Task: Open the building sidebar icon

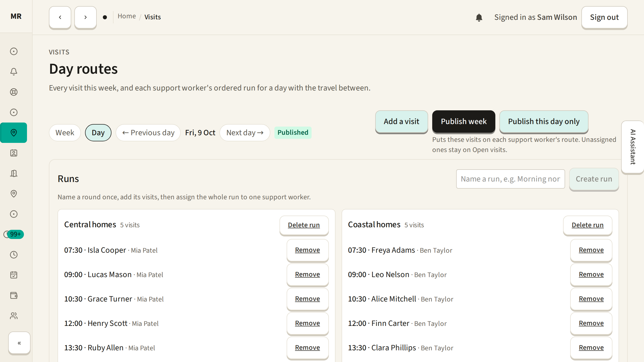Action: [x=14, y=173]
